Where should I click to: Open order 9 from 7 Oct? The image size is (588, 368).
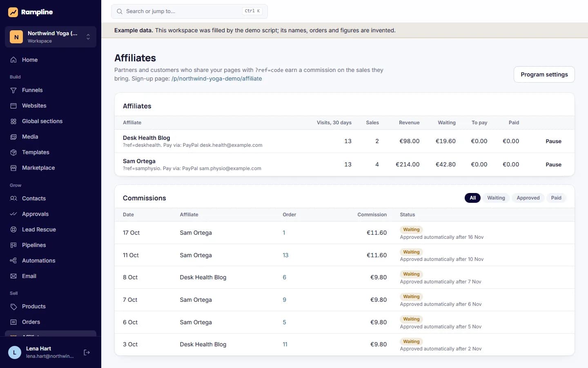[x=284, y=300]
